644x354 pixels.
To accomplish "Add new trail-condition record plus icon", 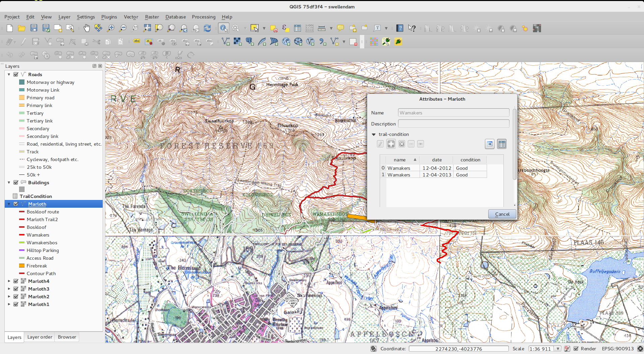I will tap(391, 144).
